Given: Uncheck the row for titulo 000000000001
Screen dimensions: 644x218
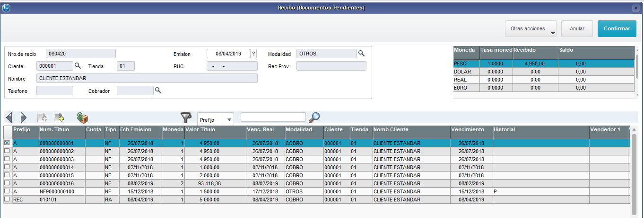Looking at the screenshot, I should coord(7,143).
